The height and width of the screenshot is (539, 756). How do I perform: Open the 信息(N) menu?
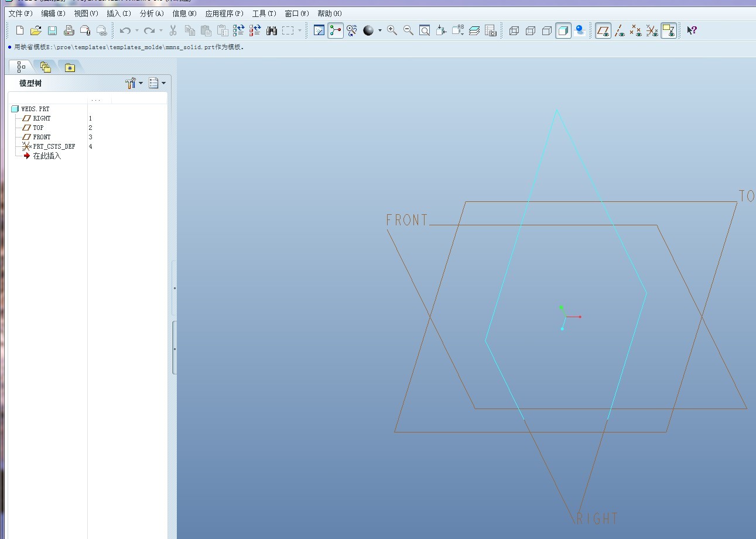pyautogui.click(x=184, y=13)
